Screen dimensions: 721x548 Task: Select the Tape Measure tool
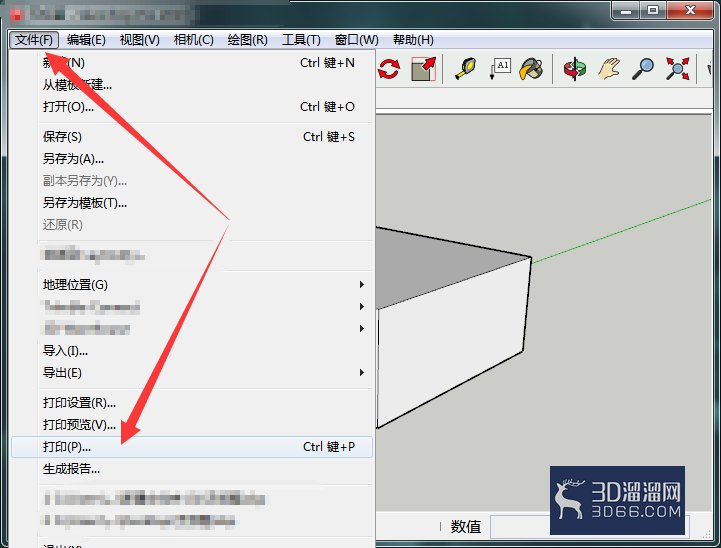tap(465, 69)
